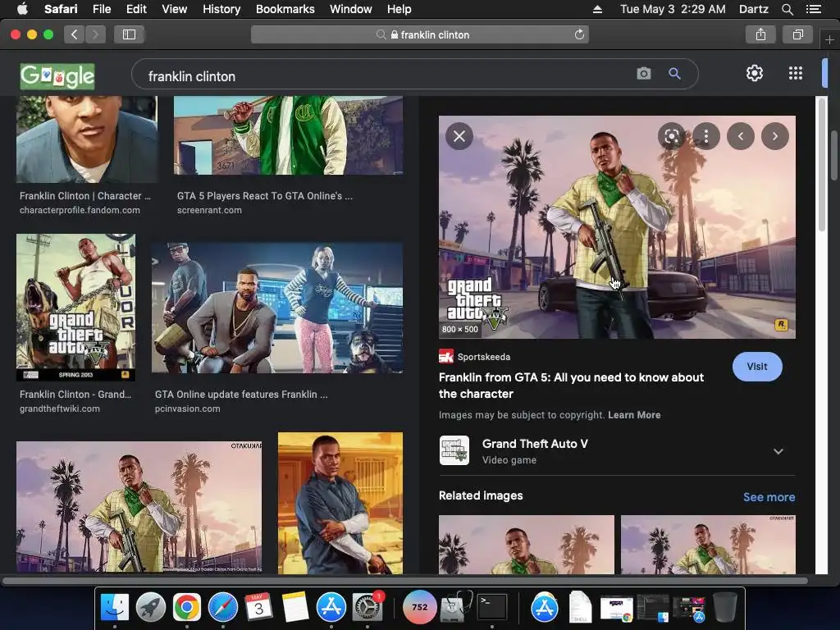Open the History menu
The height and width of the screenshot is (630, 840).
coord(221,9)
